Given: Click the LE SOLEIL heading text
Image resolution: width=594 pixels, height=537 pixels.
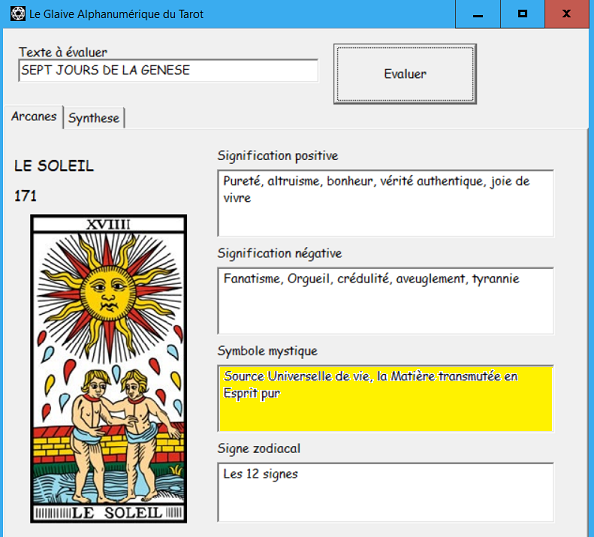Looking at the screenshot, I should coord(54,166).
